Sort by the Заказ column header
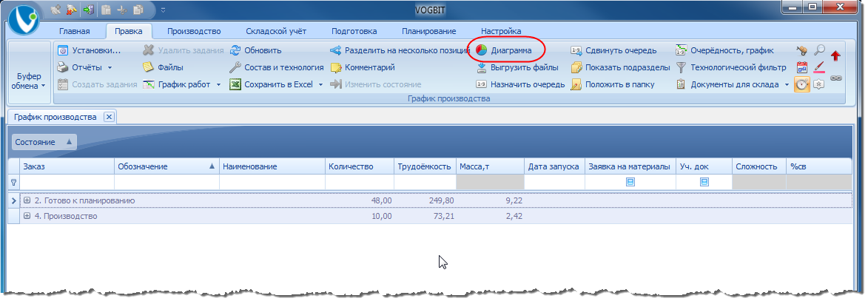Image resolution: width=868 pixels, height=301 pixels. click(67, 166)
